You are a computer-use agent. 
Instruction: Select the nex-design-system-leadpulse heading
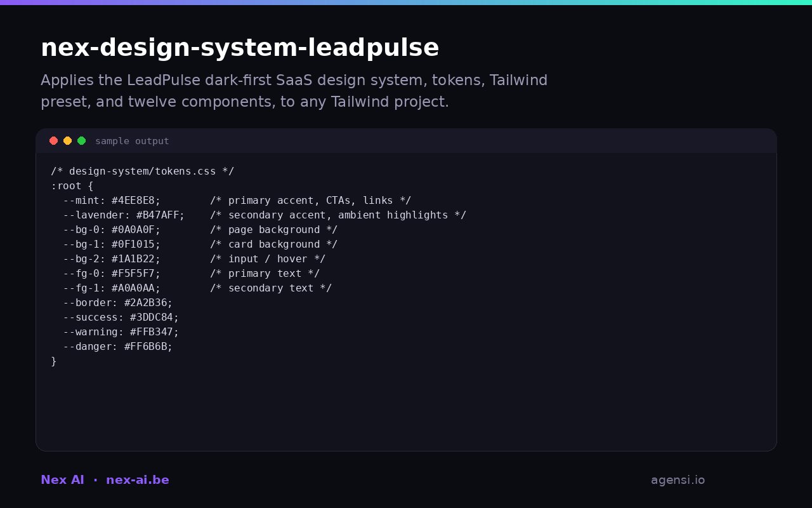[240, 48]
